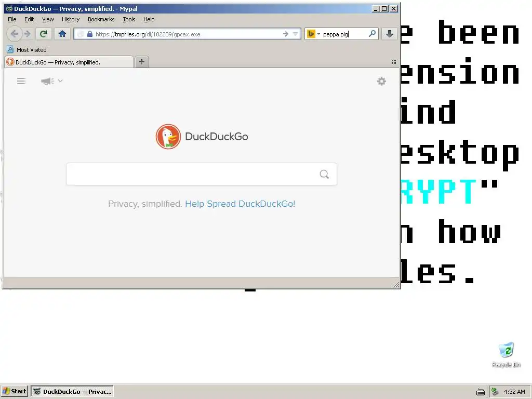Open the Help menu
The width and height of the screenshot is (532, 399).
pyautogui.click(x=149, y=19)
